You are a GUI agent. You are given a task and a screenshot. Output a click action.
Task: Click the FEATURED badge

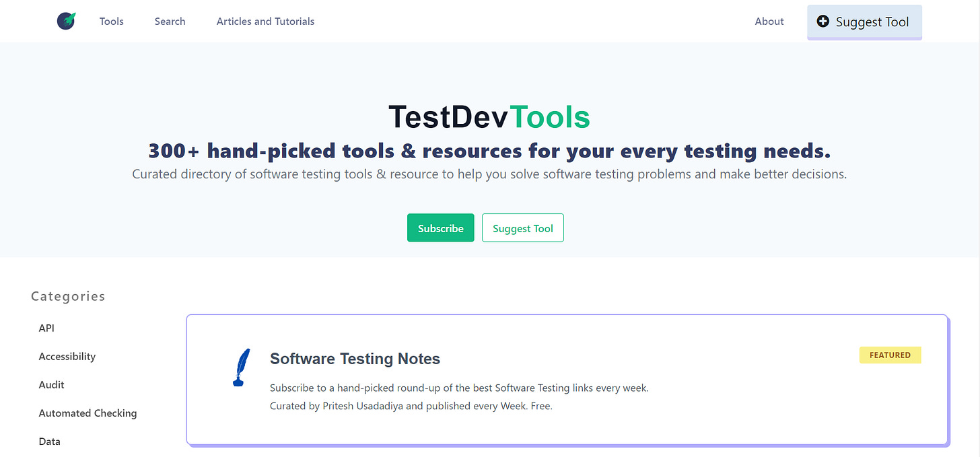[890, 355]
